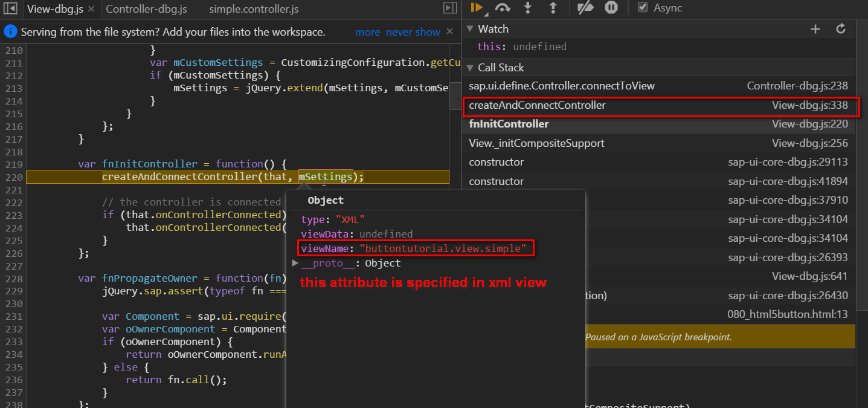The width and height of the screenshot is (868, 408).
Task: Switch to the Controller-dbg.js tab
Action: pyautogui.click(x=146, y=9)
